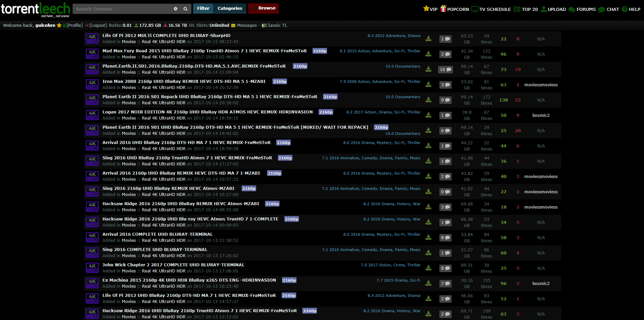This screenshot has width=644, height=320.
Task: Open POPCORN section
Action: [x=455, y=9]
